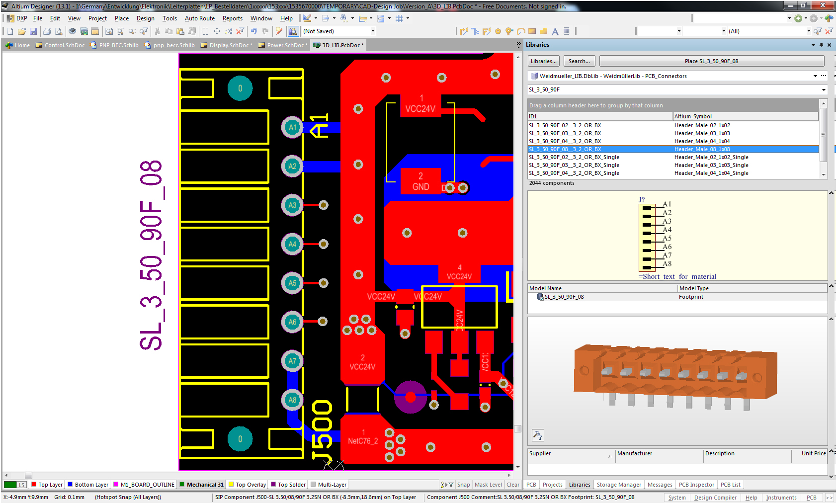Open the (Not Saved) view configuration dropdown
Viewport: 837px width, 504px height.
coord(373,31)
